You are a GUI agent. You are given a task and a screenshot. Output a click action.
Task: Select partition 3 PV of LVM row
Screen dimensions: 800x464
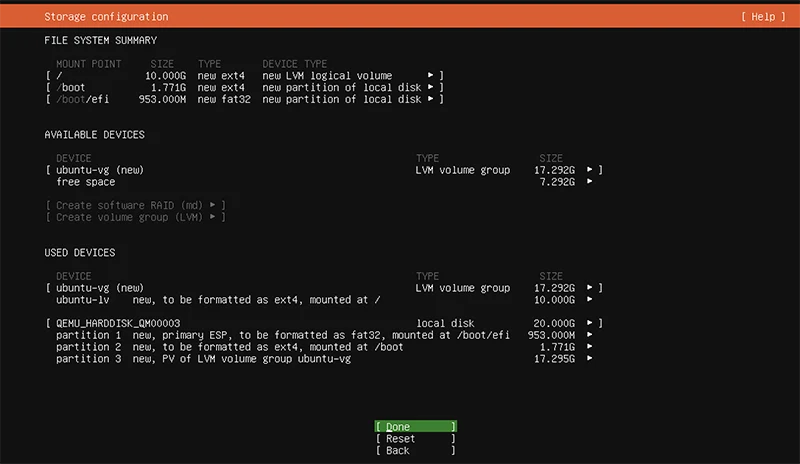324,358
